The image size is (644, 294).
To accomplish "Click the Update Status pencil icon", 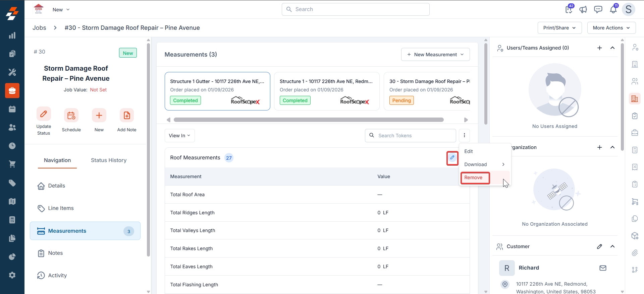I will pos(44,114).
